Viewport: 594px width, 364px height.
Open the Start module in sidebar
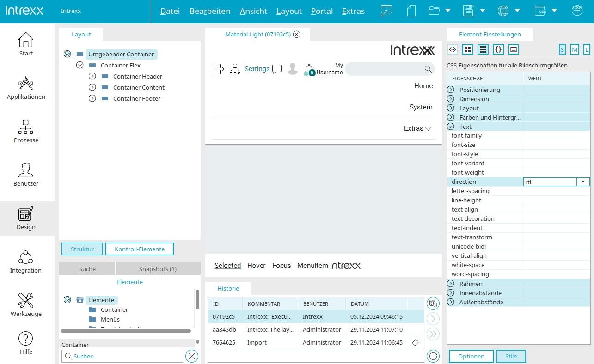click(26, 44)
